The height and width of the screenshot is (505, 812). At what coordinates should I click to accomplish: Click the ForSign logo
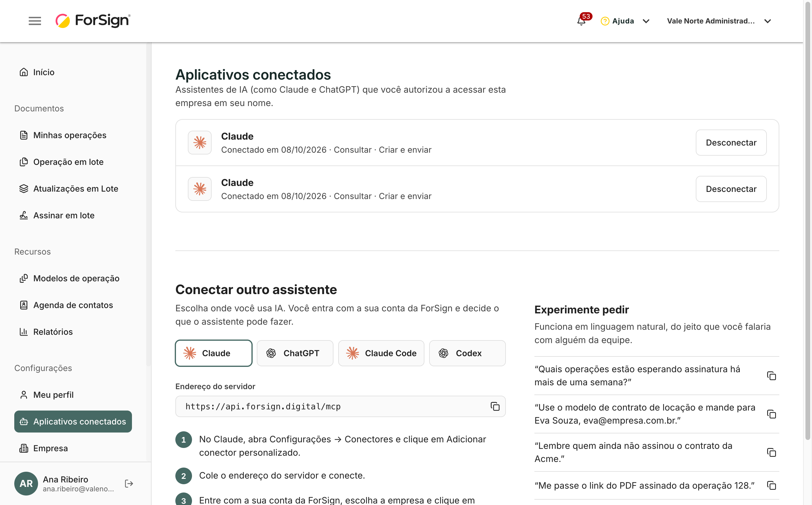pyautogui.click(x=93, y=21)
